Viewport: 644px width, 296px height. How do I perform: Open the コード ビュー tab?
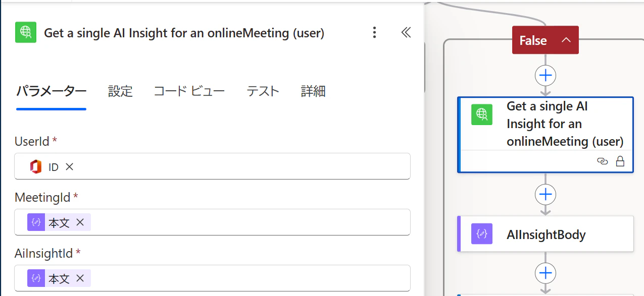coord(189,91)
